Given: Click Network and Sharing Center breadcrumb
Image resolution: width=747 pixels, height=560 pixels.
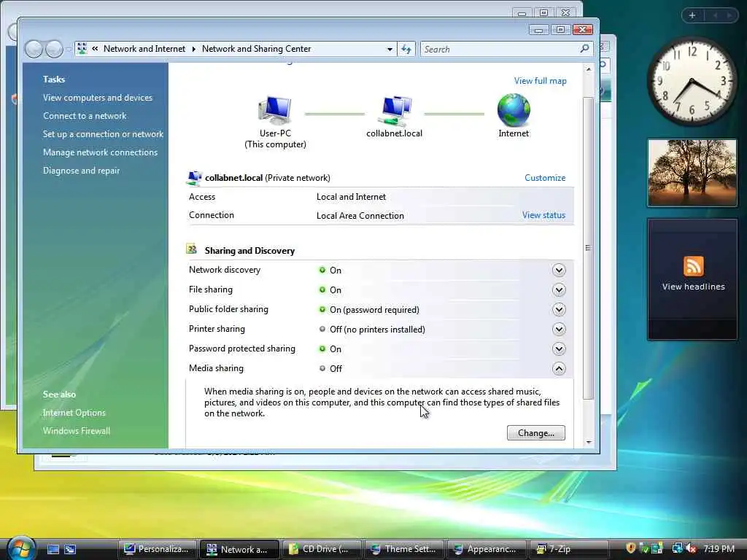Looking at the screenshot, I should pyautogui.click(x=256, y=49).
